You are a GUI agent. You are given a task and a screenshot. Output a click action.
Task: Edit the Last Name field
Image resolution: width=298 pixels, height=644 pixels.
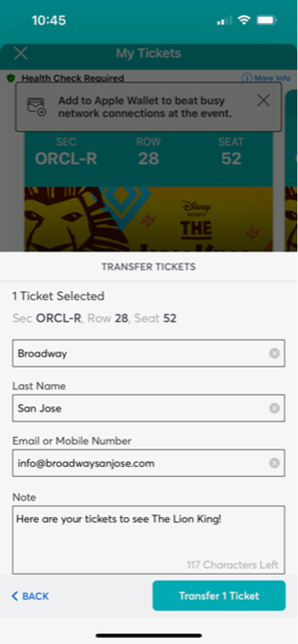coord(148,409)
